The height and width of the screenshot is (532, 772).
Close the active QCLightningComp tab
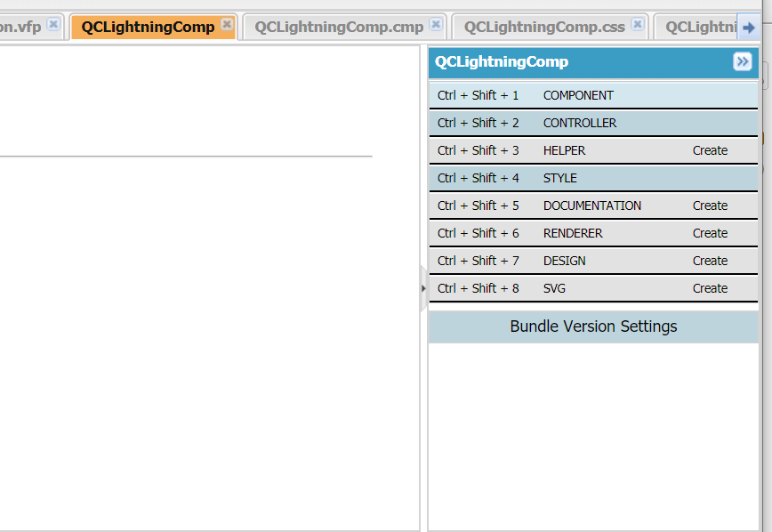pyautogui.click(x=227, y=25)
